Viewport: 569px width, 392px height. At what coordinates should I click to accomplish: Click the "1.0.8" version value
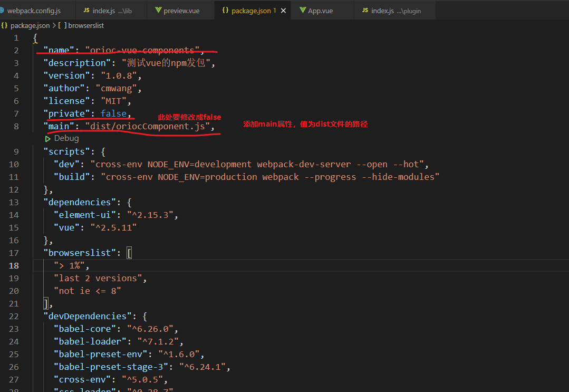point(119,76)
